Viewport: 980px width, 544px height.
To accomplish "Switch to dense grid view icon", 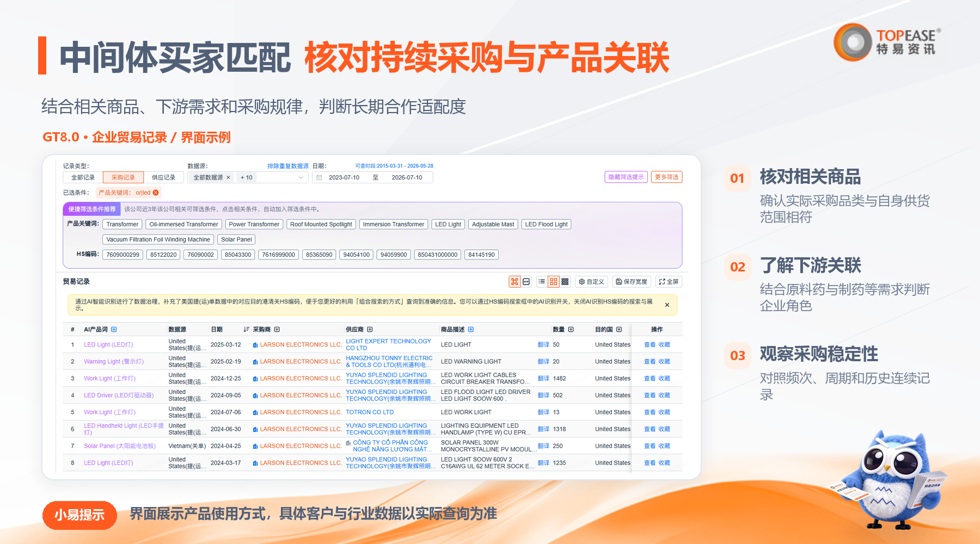I will [565, 281].
